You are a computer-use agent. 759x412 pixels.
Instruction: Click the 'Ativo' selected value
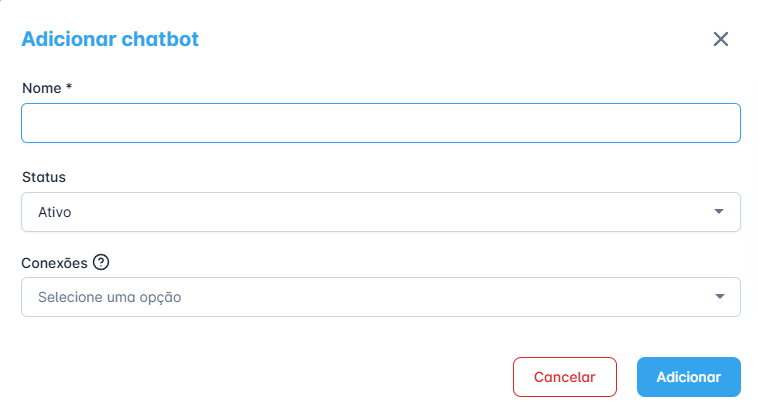(x=55, y=212)
